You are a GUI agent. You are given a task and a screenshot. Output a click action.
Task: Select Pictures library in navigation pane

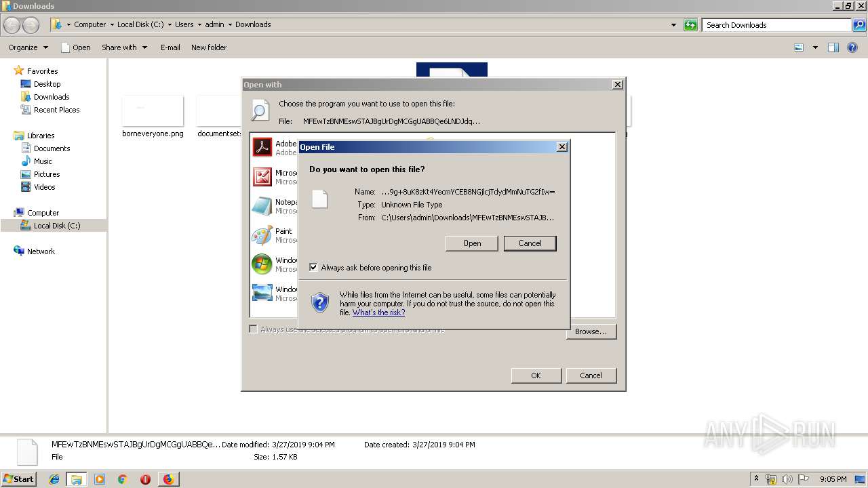click(47, 174)
